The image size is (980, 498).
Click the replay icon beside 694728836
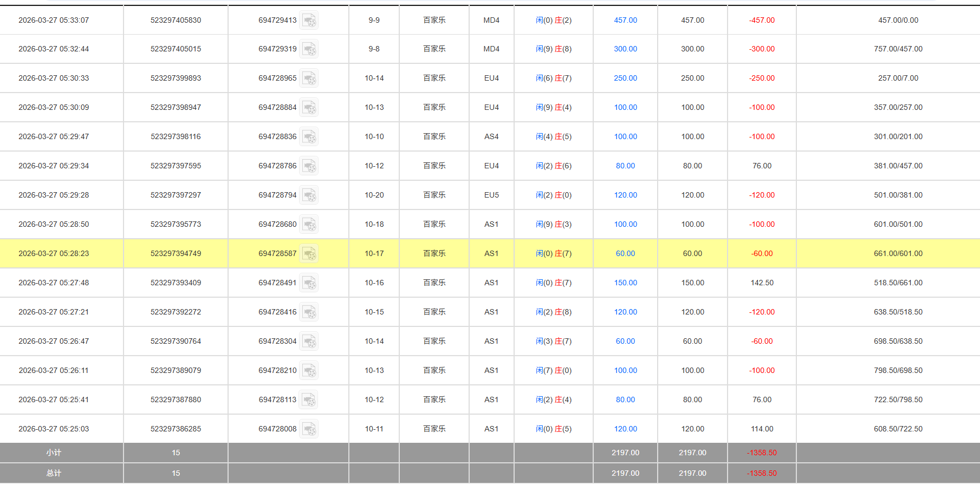click(x=309, y=137)
